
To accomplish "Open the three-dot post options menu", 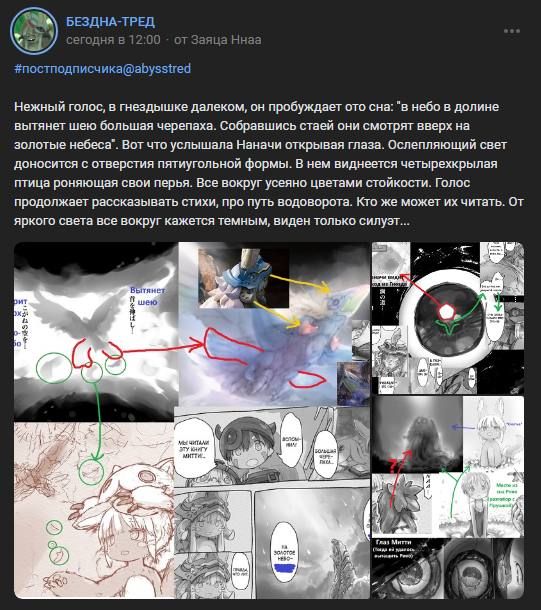I will (x=511, y=31).
